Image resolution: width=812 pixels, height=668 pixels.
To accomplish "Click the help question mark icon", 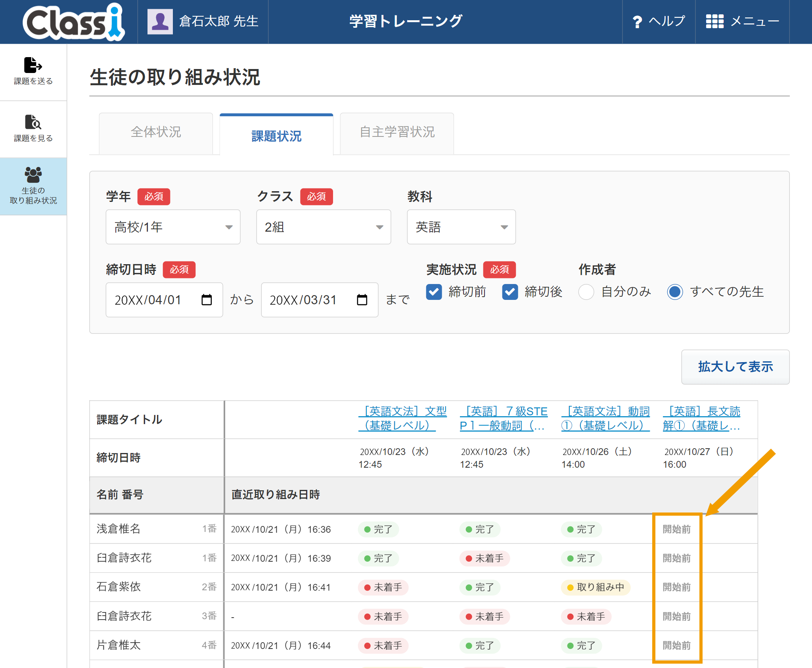I will pos(637,21).
